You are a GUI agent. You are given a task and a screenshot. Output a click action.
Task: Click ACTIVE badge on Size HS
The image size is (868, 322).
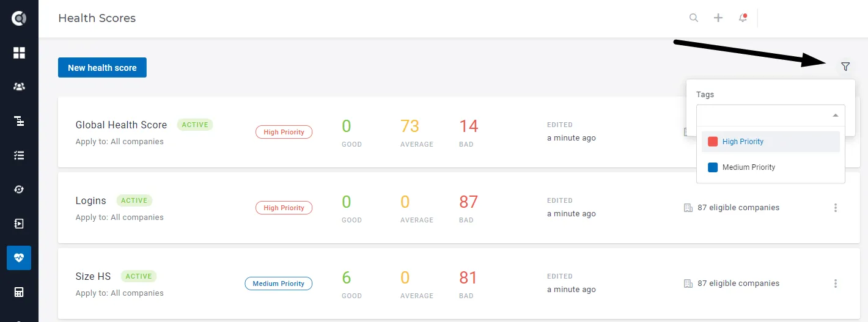click(139, 276)
